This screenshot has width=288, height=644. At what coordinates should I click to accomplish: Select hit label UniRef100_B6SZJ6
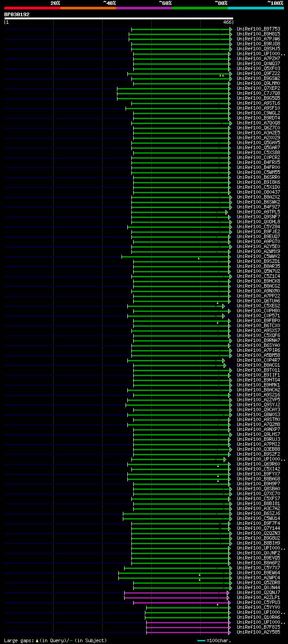(258, 514)
